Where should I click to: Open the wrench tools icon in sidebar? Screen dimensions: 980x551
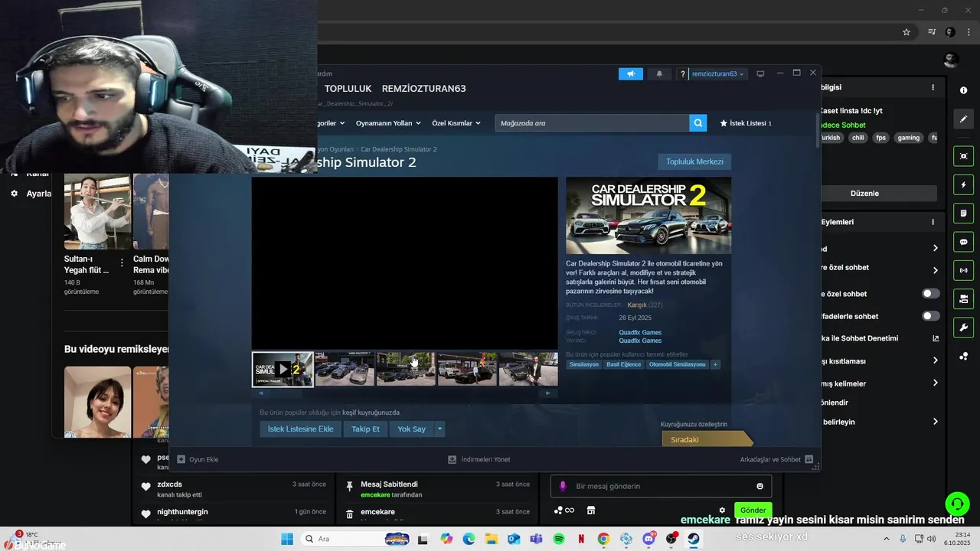pos(963,328)
